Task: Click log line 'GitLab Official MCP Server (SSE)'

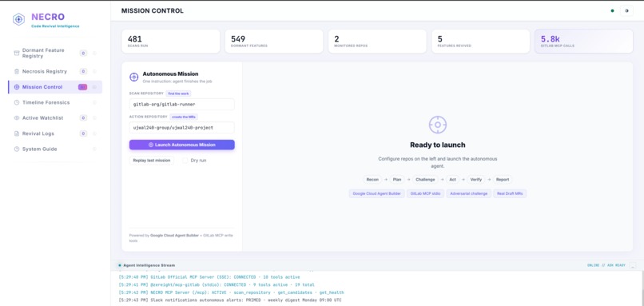Action: [209, 277]
